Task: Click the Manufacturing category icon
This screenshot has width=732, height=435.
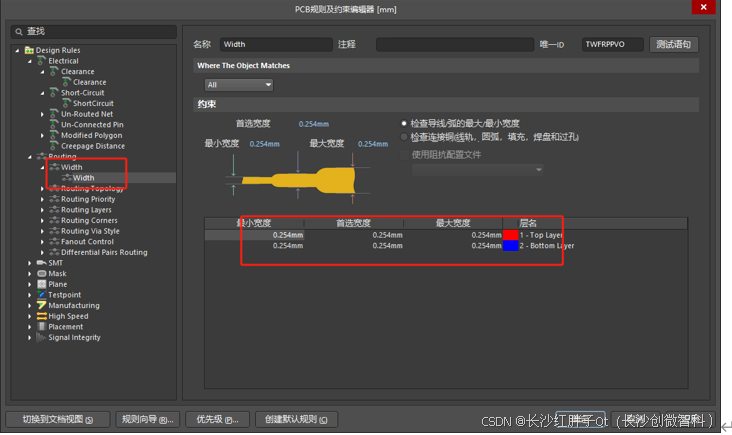Action: (42, 305)
